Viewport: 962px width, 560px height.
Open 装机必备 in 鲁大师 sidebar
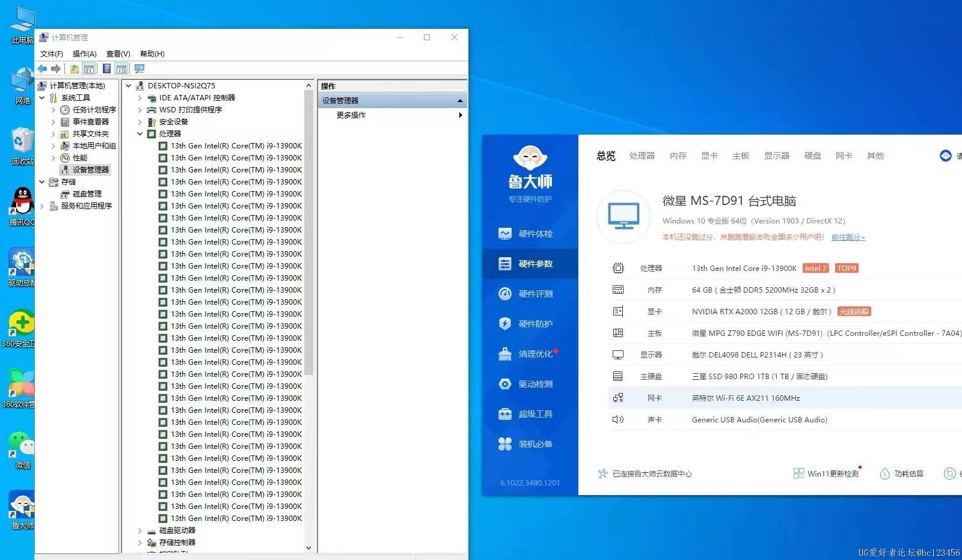[530, 444]
